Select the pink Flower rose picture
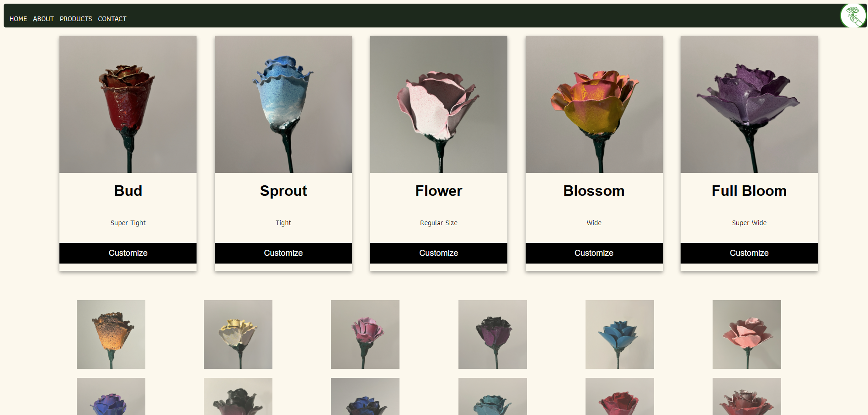Image resolution: width=868 pixels, height=415 pixels. [x=438, y=104]
